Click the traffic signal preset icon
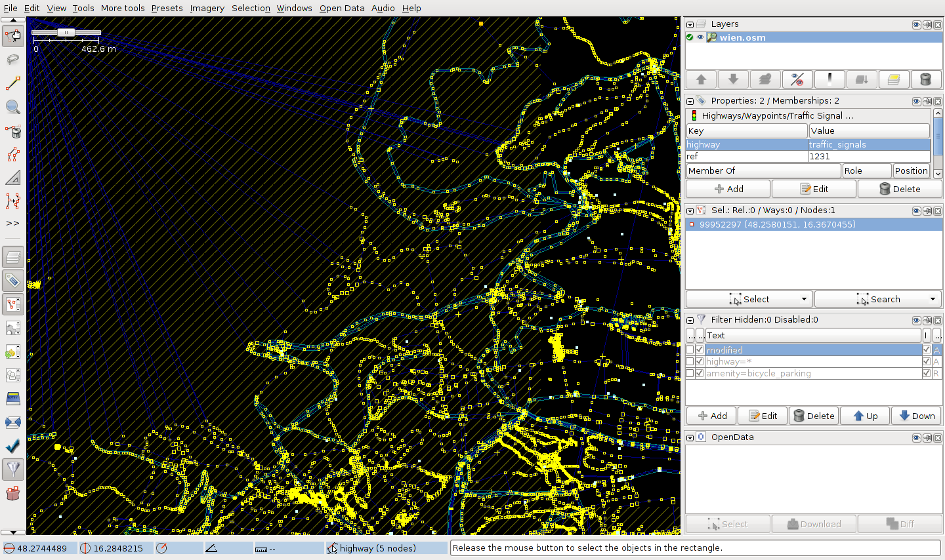The height and width of the screenshot is (560, 945). (694, 115)
